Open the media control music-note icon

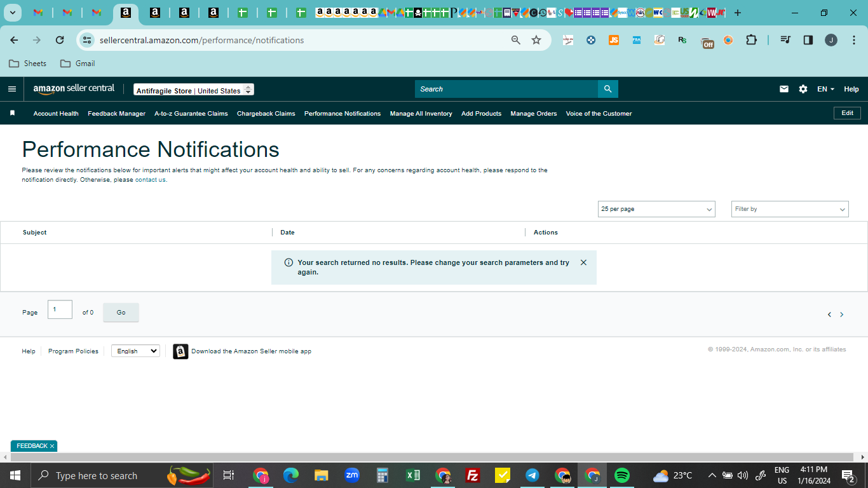[x=785, y=40]
